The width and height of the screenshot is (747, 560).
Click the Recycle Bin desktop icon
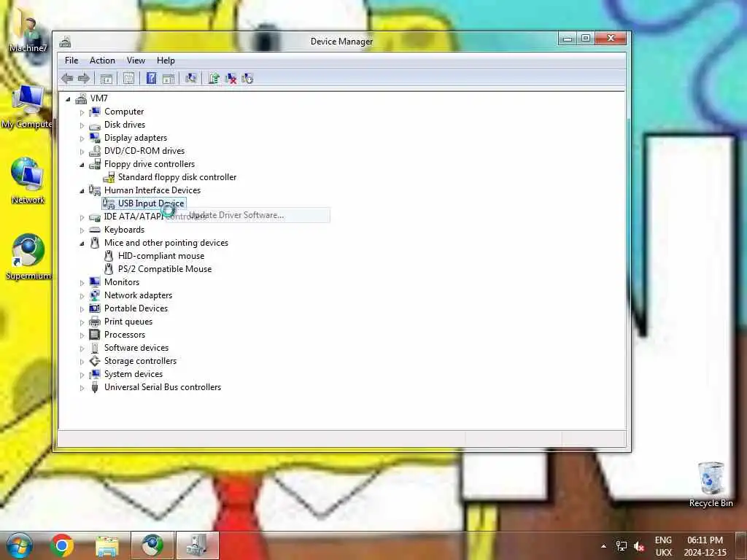click(711, 484)
